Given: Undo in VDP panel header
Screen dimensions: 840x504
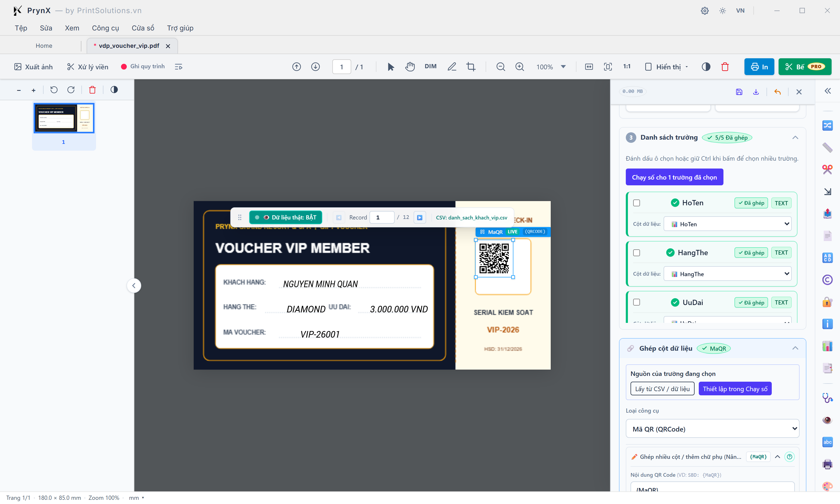Looking at the screenshot, I should click(777, 92).
